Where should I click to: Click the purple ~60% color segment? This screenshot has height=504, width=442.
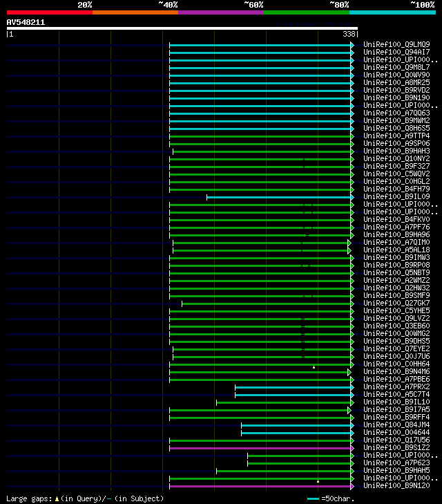coord(221,12)
